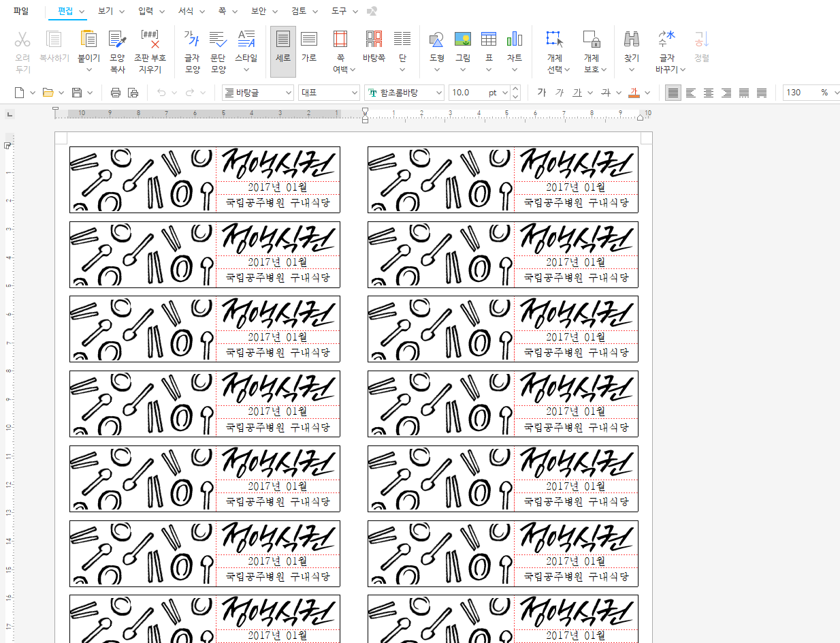Switch to the 입력 insert tab
840x643 pixels.
coord(145,11)
